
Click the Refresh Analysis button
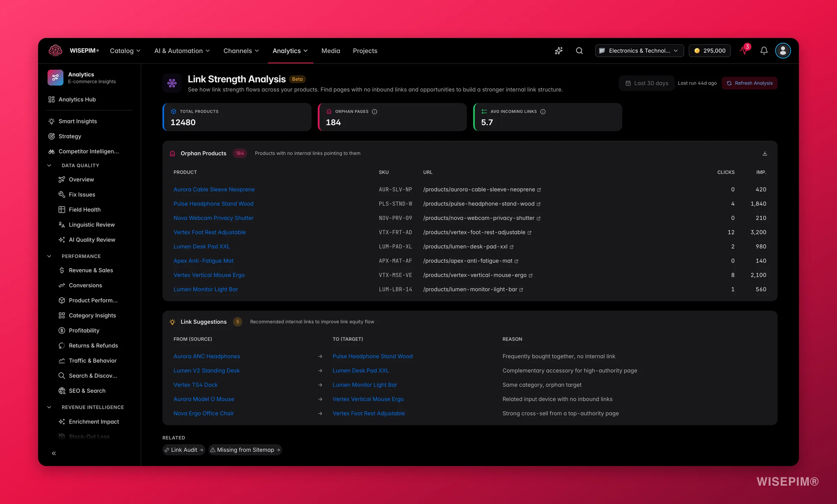749,83
